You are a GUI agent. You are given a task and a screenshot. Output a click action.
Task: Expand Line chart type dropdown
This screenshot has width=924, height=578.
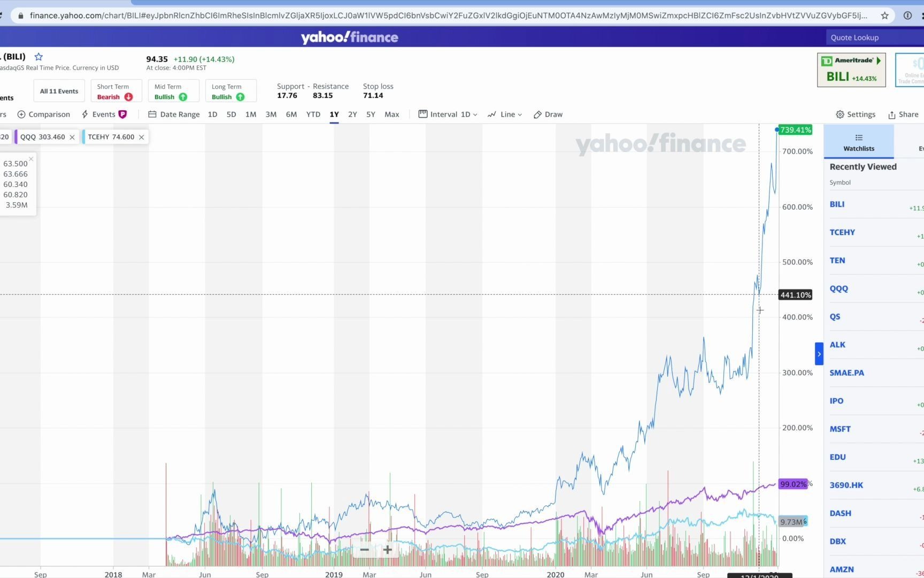505,115
